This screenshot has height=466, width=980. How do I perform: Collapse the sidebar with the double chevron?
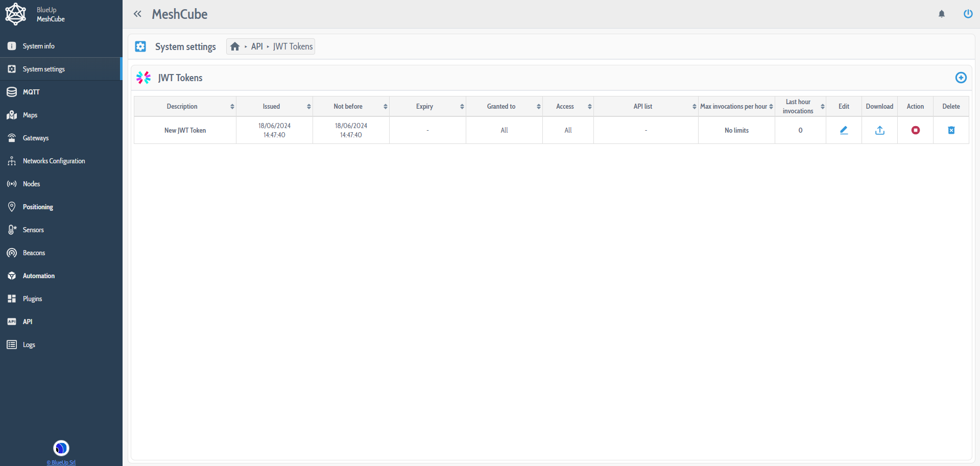point(137,14)
